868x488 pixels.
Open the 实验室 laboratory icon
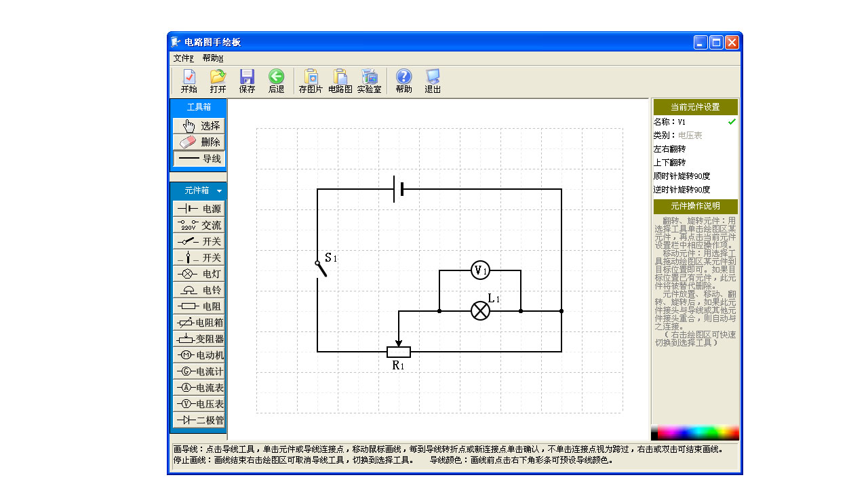click(369, 81)
